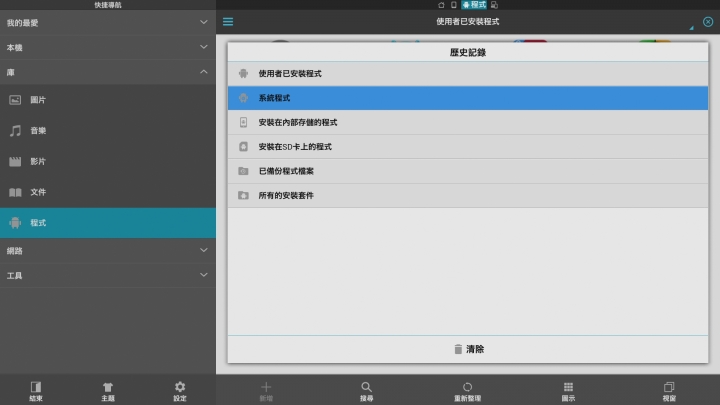Click the small triangle dropdown near the close icon
The height and width of the screenshot is (405, 720).
click(691, 28)
